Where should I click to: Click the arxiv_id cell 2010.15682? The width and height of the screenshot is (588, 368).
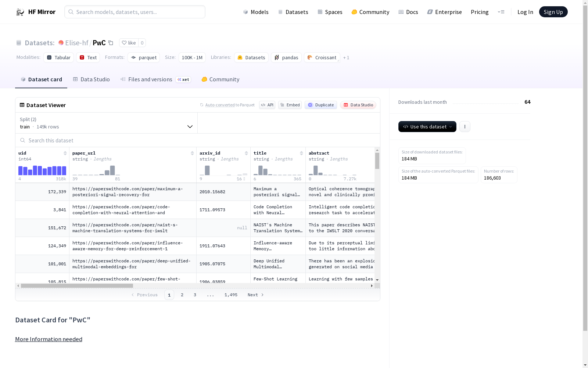(223, 192)
